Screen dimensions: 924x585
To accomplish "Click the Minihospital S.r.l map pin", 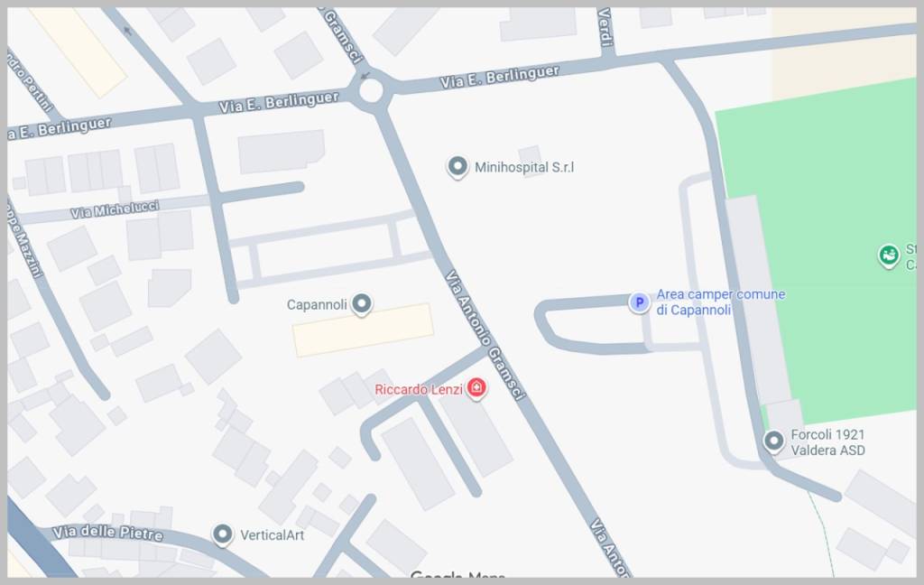I will (x=457, y=167).
